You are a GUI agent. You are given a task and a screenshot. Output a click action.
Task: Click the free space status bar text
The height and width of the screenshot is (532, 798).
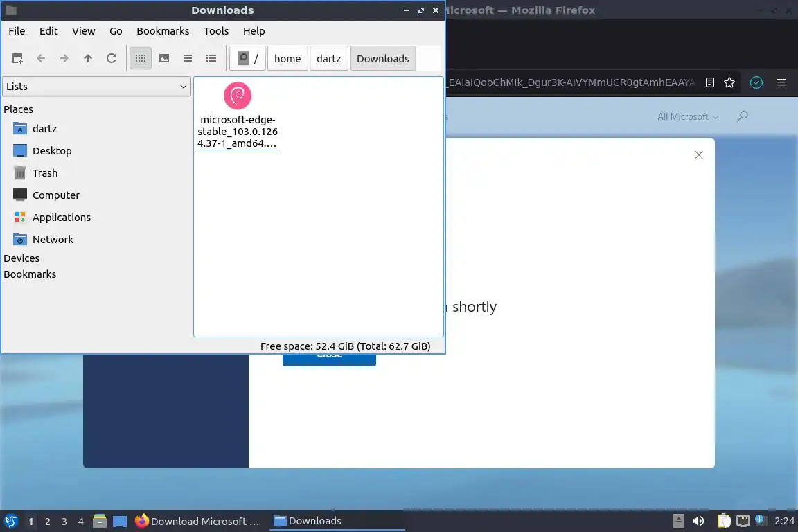point(345,346)
